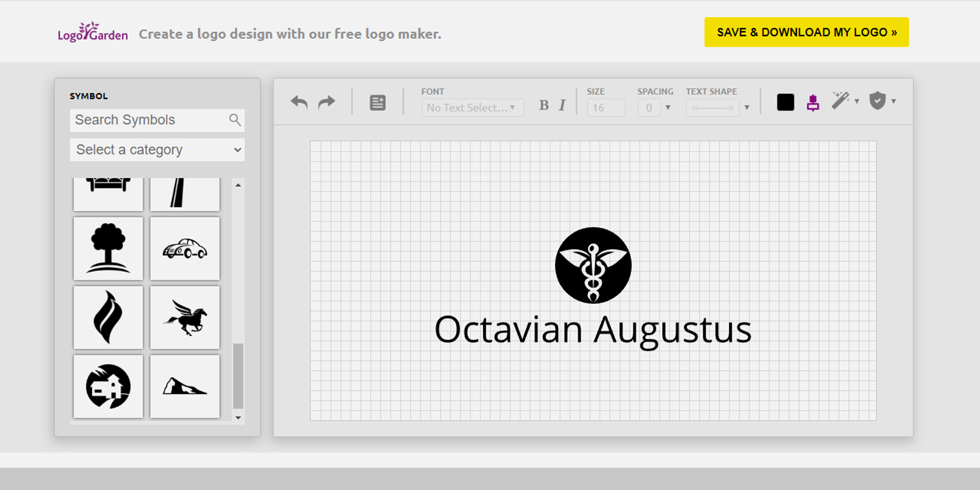Screen dimensions: 980x490
Task: Click the shield badge icon
Action: (878, 100)
